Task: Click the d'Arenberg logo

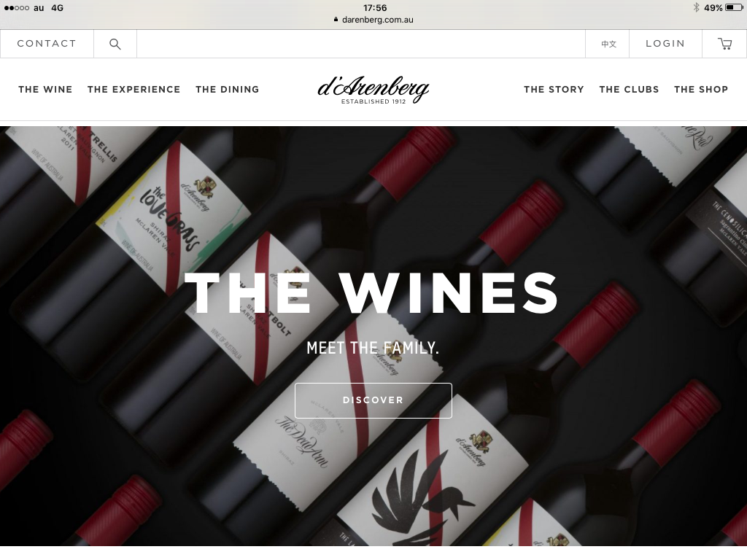Action: (x=373, y=90)
